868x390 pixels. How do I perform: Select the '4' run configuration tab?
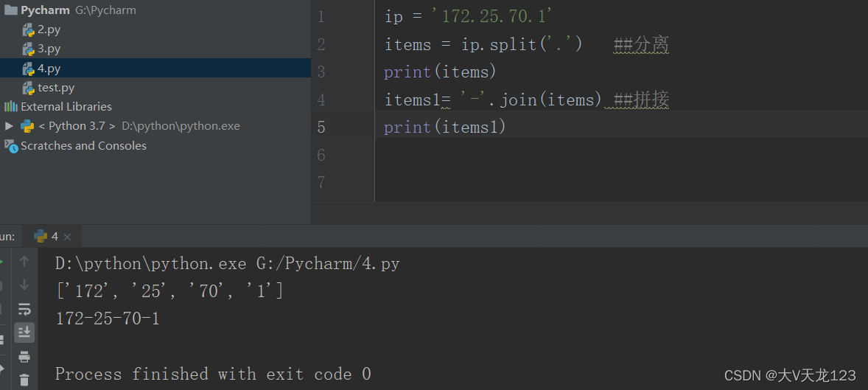53,237
